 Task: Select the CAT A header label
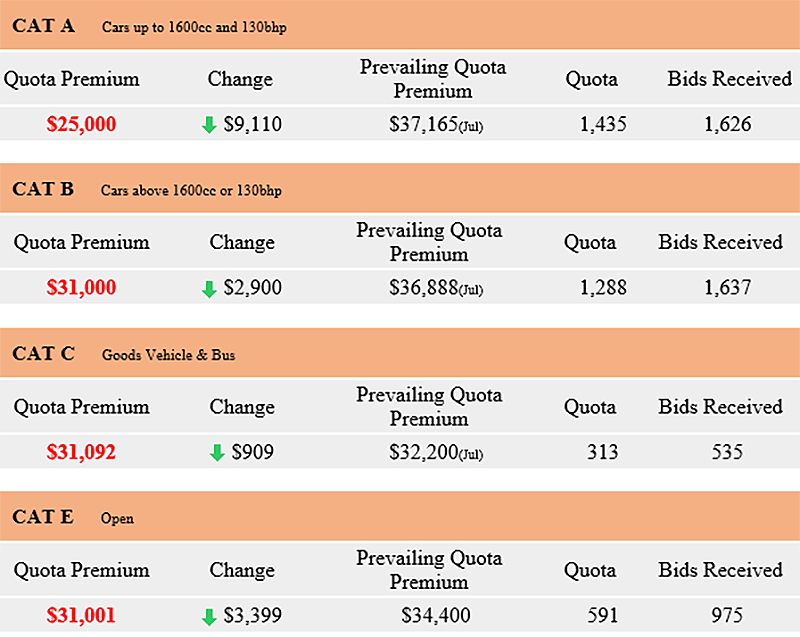coord(43,25)
